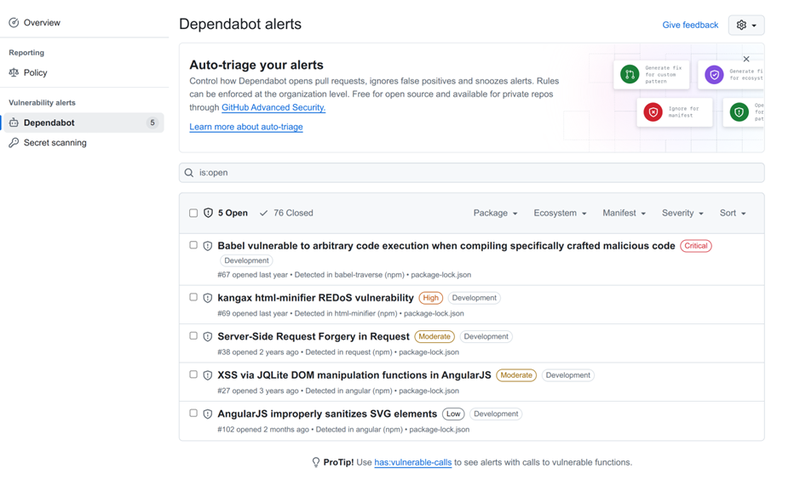800x480 pixels.
Task: Click the is:open search field
Action: (x=471, y=173)
